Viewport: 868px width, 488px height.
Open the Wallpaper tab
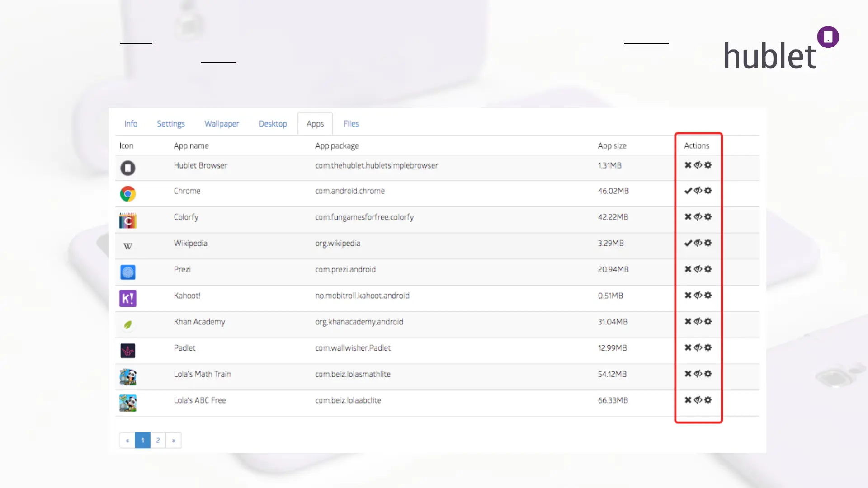(x=222, y=124)
